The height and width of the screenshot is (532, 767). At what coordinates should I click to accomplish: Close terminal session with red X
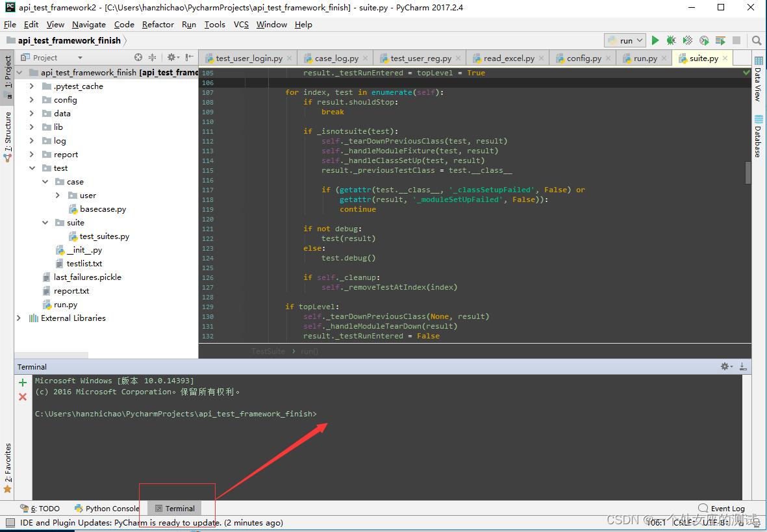point(23,397)
